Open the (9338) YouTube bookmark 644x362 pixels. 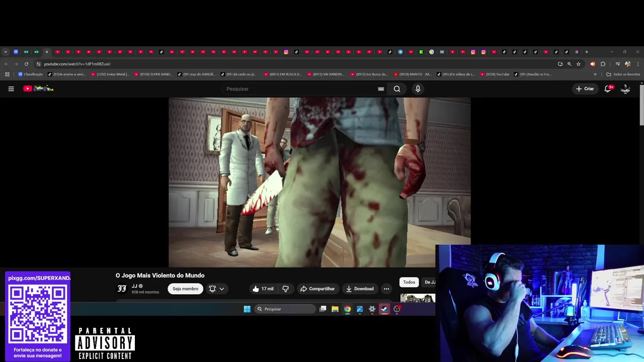[495, 74]
